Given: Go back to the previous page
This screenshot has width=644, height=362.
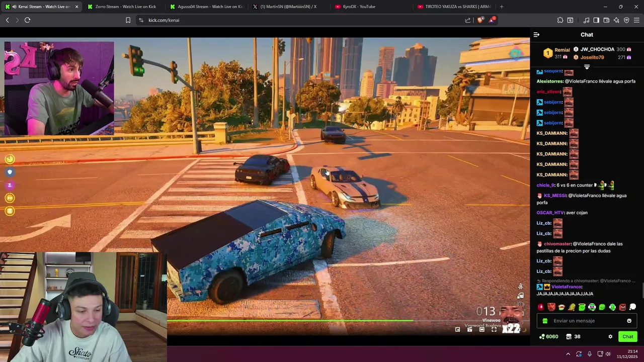Looking at the screenshot, I should click(7, 20).
